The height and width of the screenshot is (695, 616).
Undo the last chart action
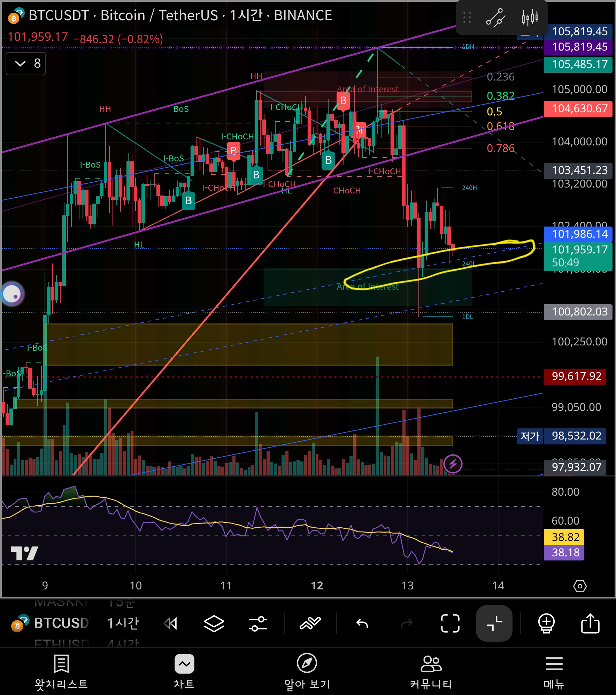coord(362,623)
